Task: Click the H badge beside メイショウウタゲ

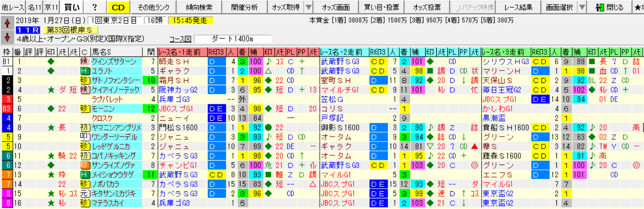Action: click(x=85, y=174)
